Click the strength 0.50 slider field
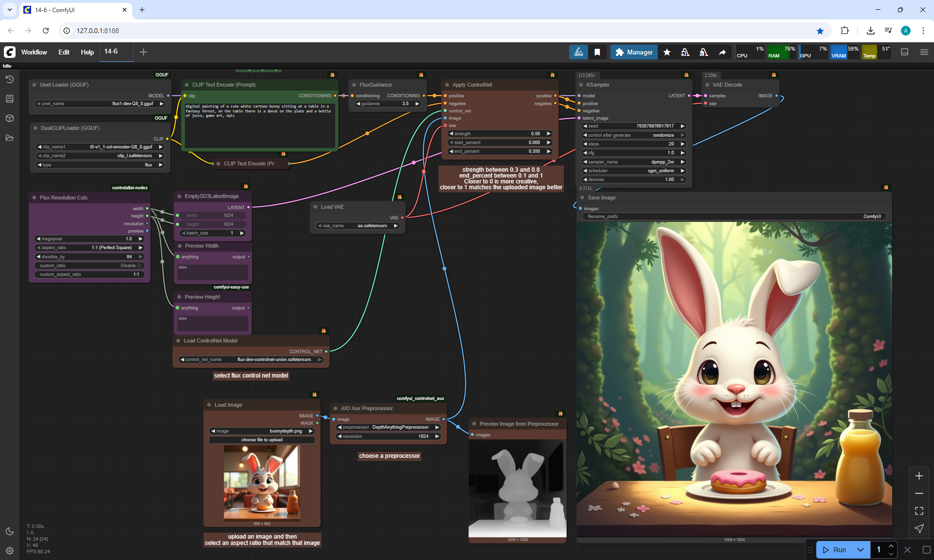The width and height of the screenshot is (934, 560). point(500,134)
